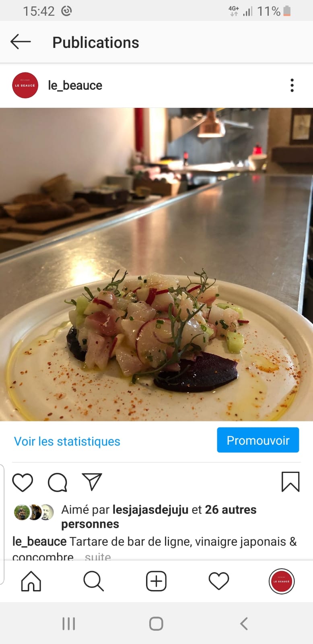The width and height of the screenshot is (313, 644).
Task: Create a new post with plus icon
Action: tap(156, 581)
